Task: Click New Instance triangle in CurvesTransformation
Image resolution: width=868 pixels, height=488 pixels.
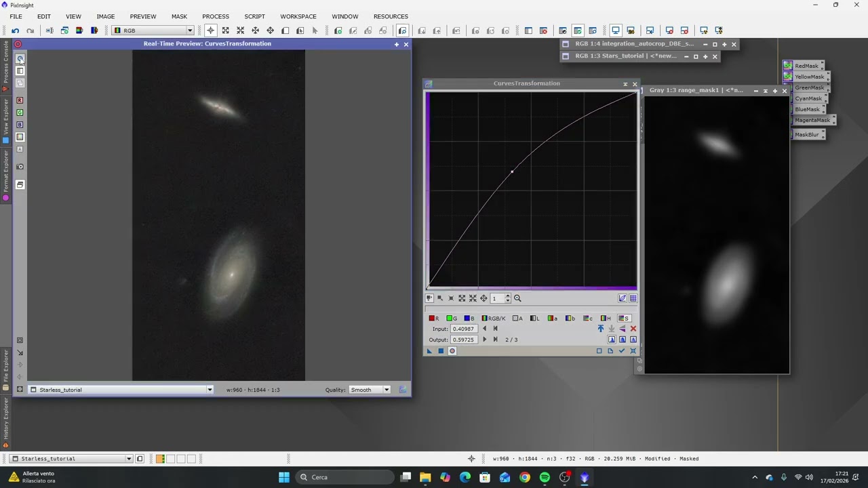Action: click(x=429, y=351)
